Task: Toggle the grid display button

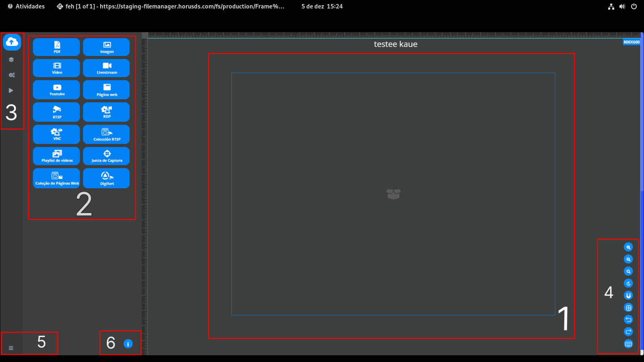Action: pos(628,308)
